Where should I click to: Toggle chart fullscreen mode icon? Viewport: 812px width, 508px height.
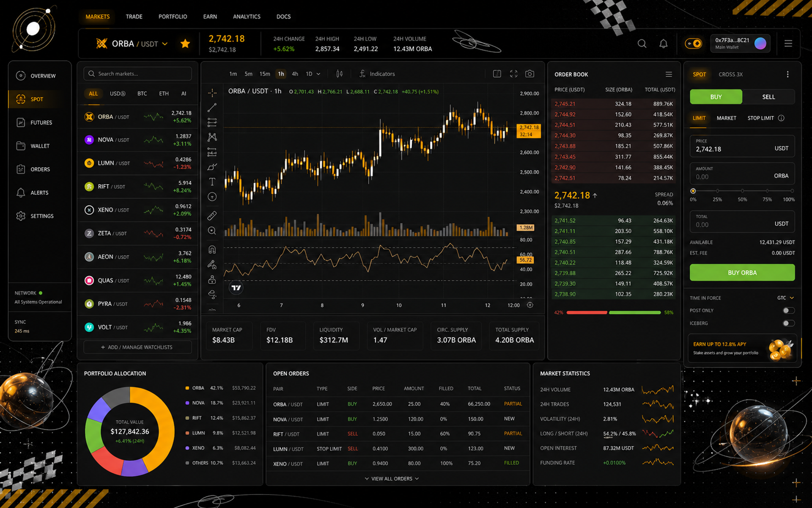pos(513,74)
